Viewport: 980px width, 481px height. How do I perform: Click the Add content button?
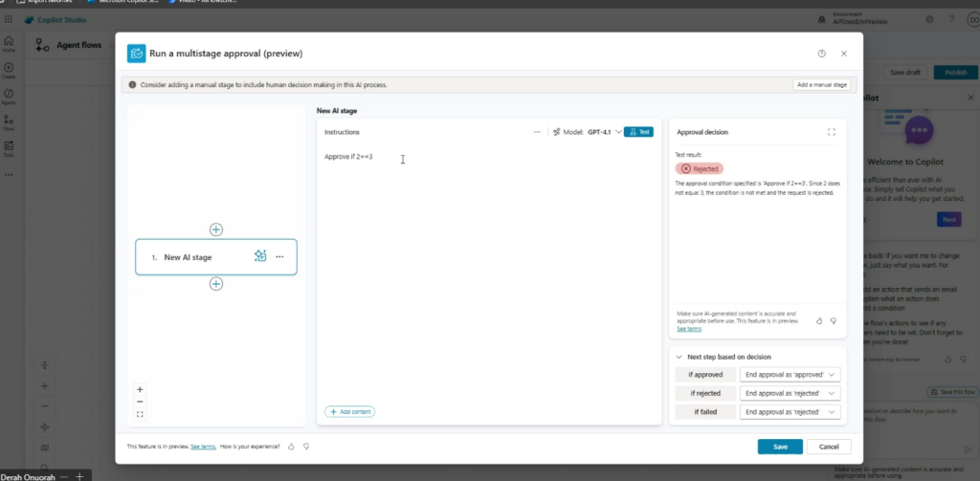pos(349,411)
